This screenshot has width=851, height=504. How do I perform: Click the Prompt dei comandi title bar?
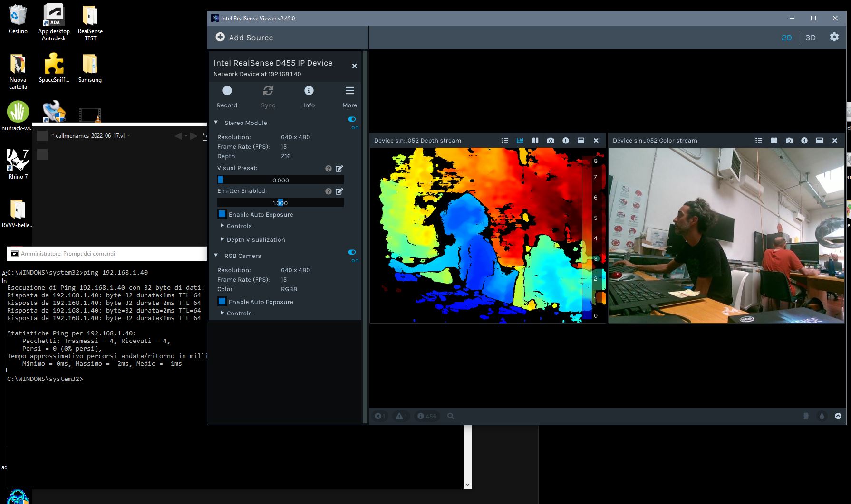pyautogui.click(x=107, y=254)
